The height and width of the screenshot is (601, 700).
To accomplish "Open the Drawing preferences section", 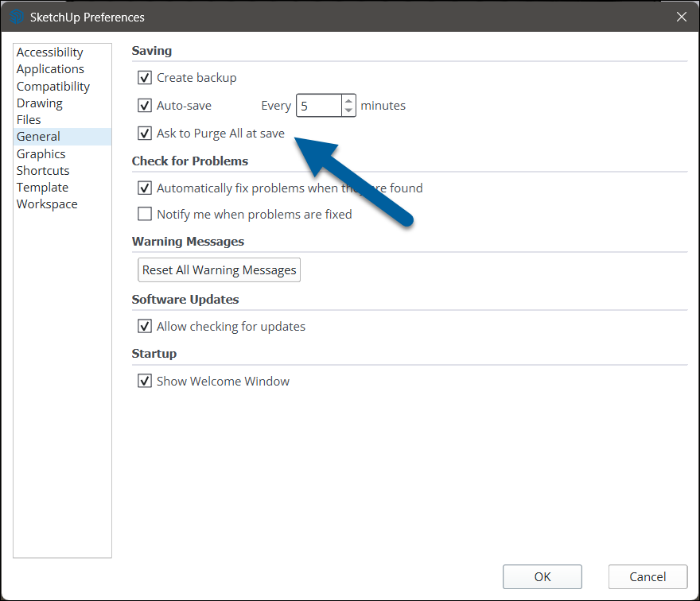I will tap(39, 103).
